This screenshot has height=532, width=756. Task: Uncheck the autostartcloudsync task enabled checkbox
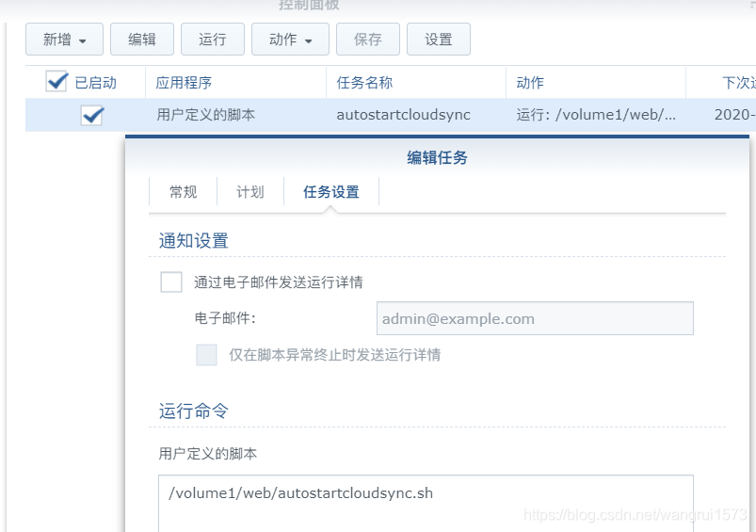pos(91,115)
